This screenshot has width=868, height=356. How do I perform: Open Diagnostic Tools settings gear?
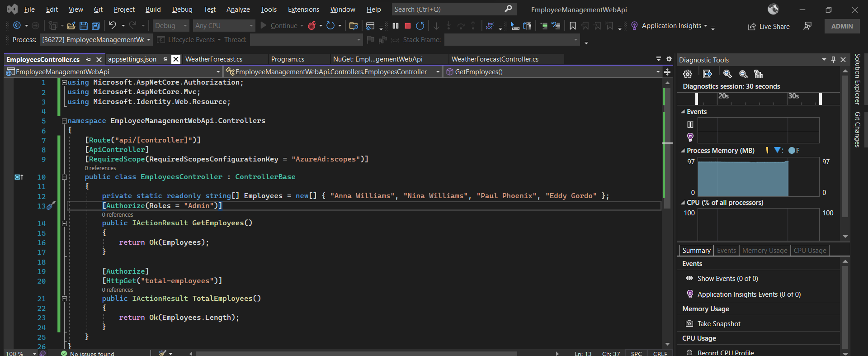tap(688, 74)
